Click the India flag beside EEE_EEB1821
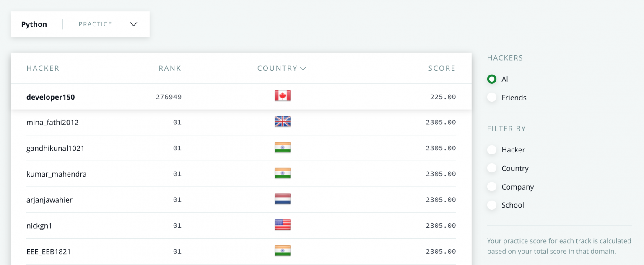644x265 pixels. click(283, 250)
